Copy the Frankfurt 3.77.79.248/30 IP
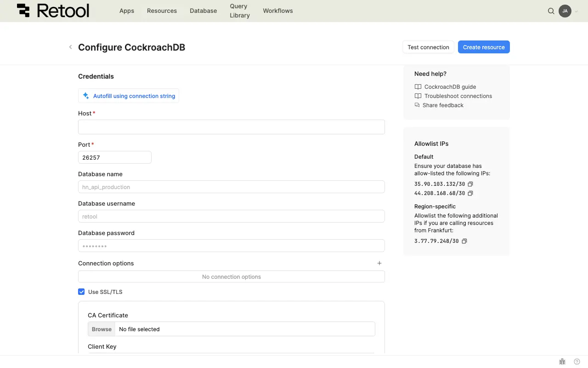This screenshot has height=368, width=588. point(464,241)
